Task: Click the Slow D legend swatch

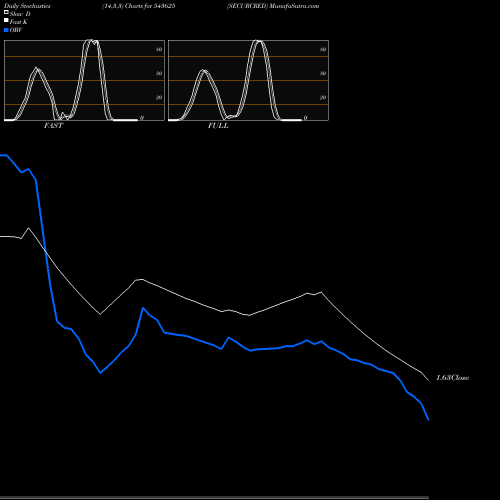Action: click(x=6, y=12)
